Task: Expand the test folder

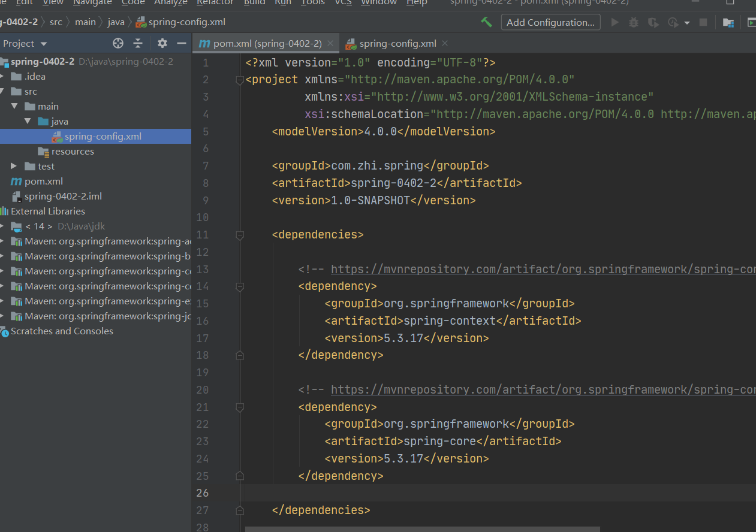Action: [14, 167]
